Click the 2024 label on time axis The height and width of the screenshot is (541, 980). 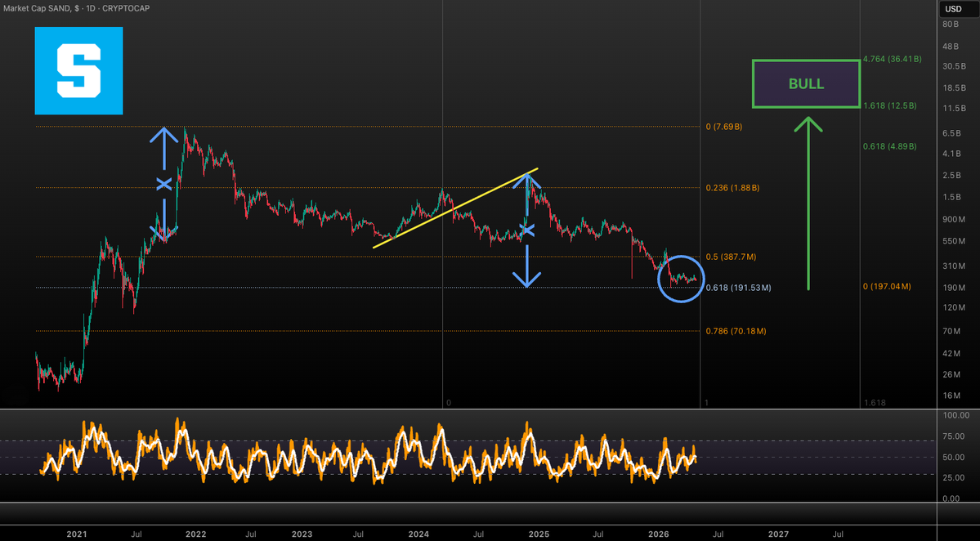pyautogui.click(x=418, y=534)
